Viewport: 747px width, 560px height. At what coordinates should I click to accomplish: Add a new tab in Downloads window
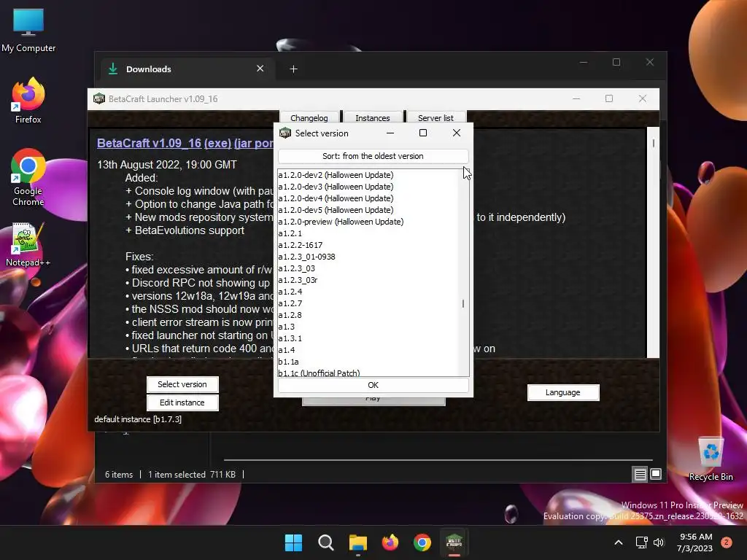click(293, 69)
